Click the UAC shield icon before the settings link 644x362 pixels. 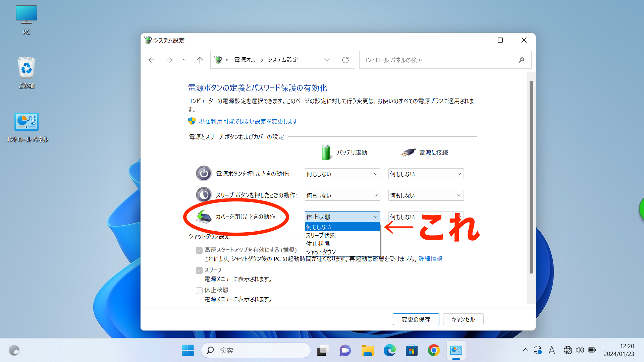(192, 121)
